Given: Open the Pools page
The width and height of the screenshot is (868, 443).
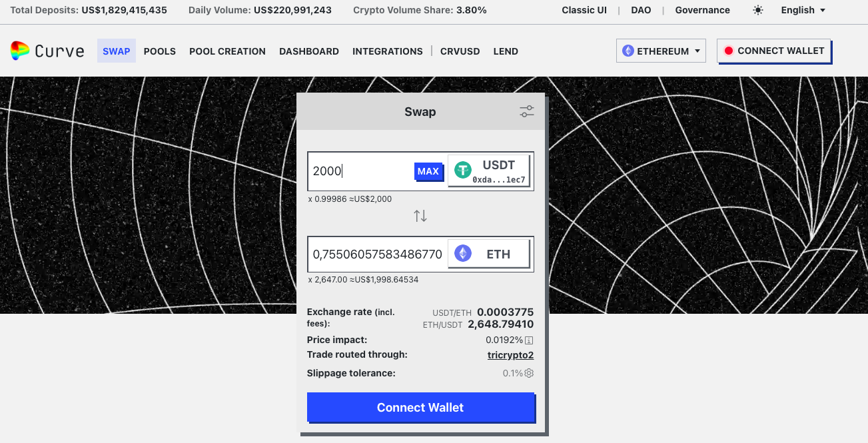Looking at the screenshot, I should (160, 51).
